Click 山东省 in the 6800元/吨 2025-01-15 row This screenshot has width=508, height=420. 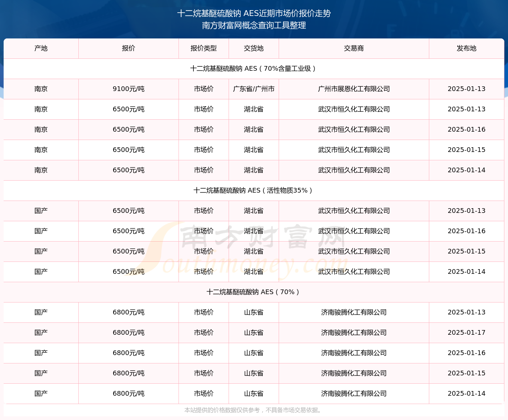[254, 373]
